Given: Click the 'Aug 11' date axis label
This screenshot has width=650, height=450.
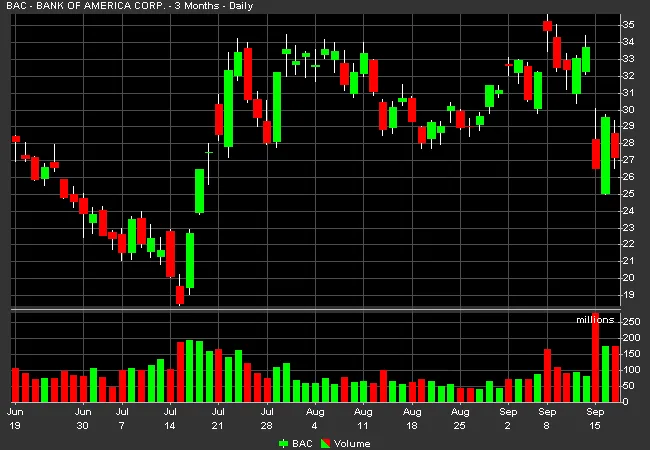Looking at the screenshot, I should coord(363,419).
